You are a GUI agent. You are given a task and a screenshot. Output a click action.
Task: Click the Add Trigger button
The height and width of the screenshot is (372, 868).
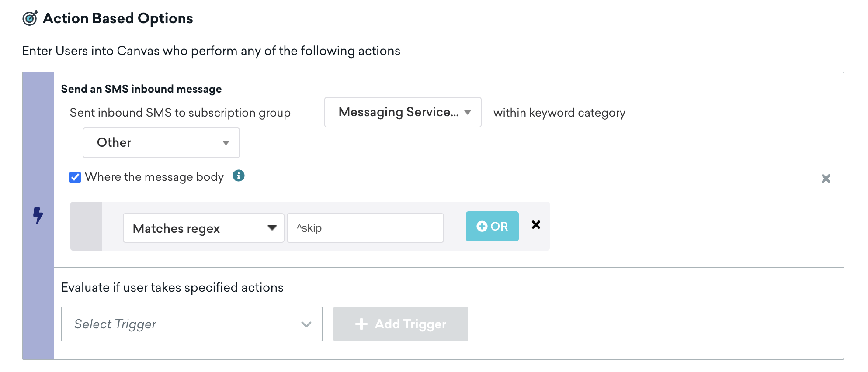click(x=400, y=324)
